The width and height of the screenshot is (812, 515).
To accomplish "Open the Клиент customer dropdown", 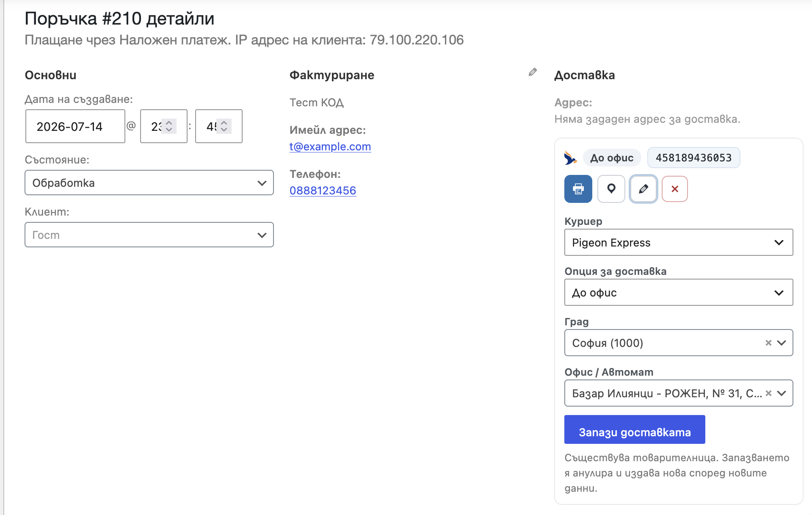I will pyautogui.click(x=149, y=235).
